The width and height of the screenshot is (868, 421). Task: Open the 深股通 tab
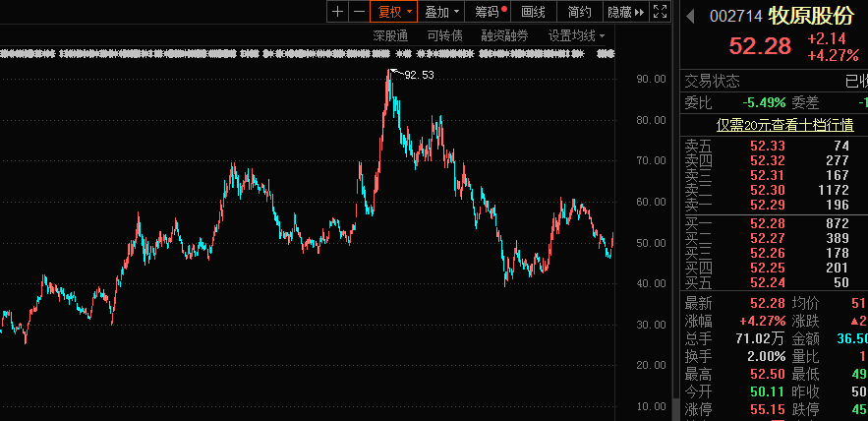coord(390,35)
